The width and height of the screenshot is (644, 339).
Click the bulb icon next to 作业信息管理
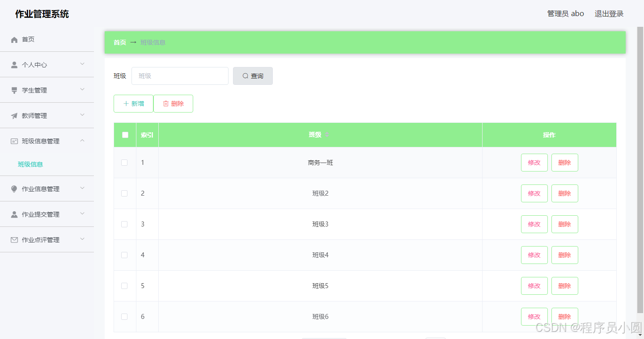tap(14, 189)
